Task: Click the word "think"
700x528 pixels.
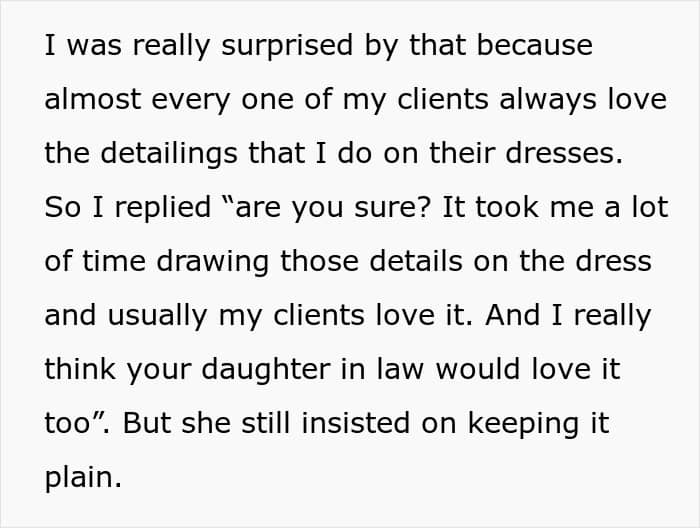Action: 80,369
